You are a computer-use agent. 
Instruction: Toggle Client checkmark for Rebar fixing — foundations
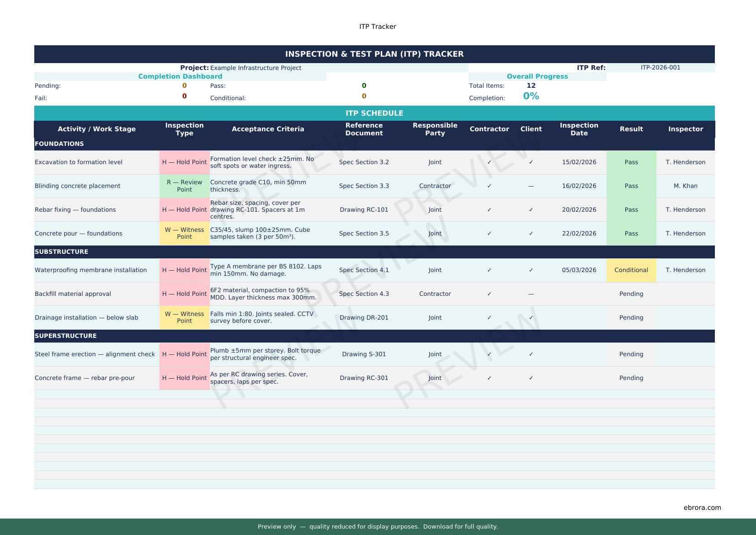[531, 210]
